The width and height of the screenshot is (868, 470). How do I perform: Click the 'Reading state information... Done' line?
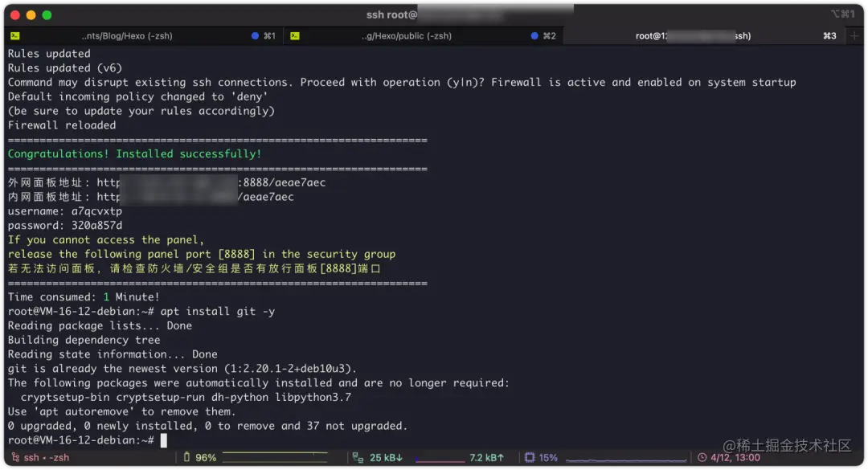(x=113, y=355)
